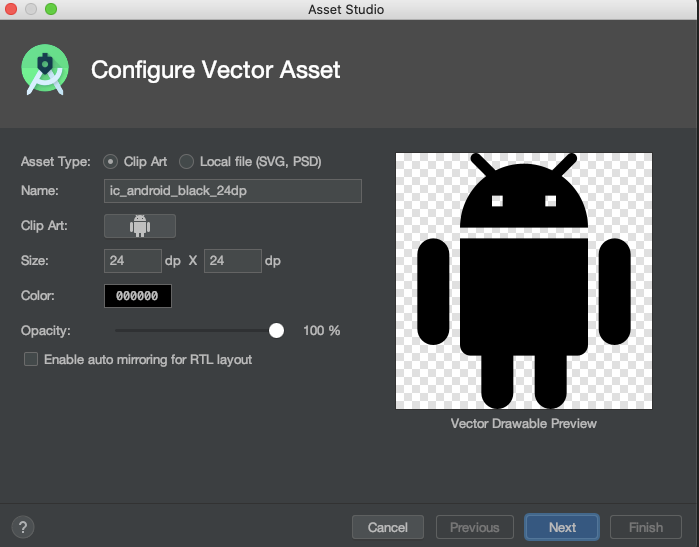Screen dimensions: 699x547
Task: Click the Vector Drawable Preview caption
Action: tap(523, 424)
